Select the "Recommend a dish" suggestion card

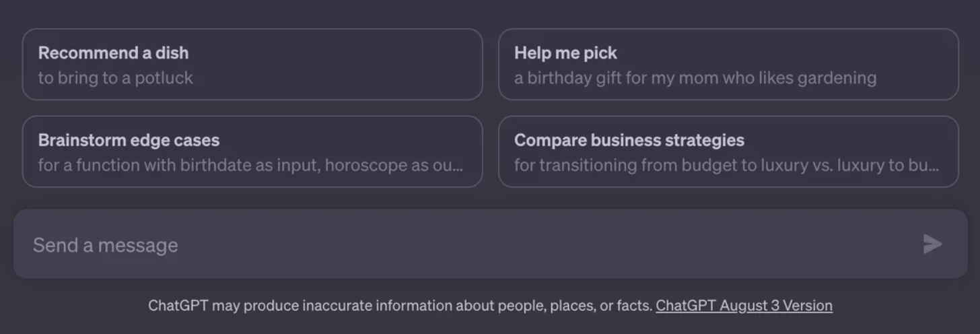(x=252, y=64)
